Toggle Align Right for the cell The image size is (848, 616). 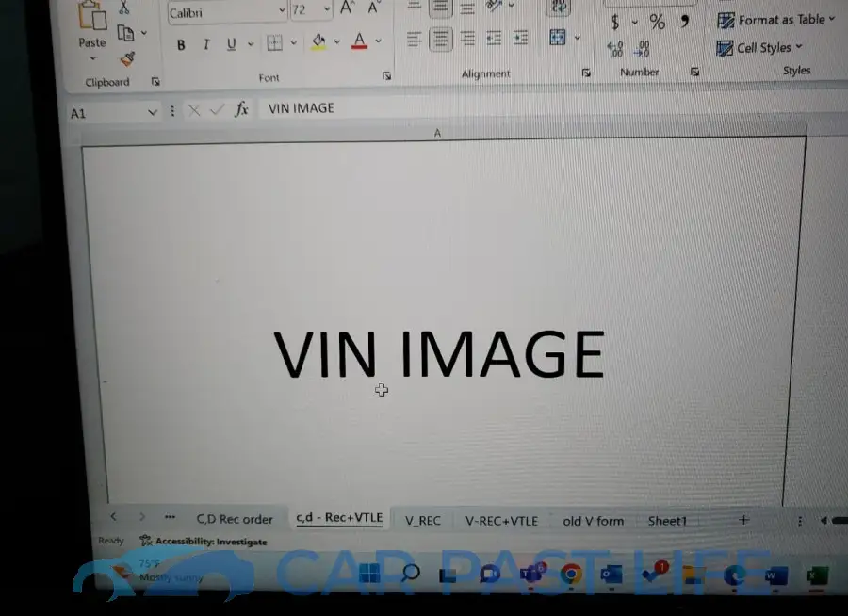[x=467, y=39]
